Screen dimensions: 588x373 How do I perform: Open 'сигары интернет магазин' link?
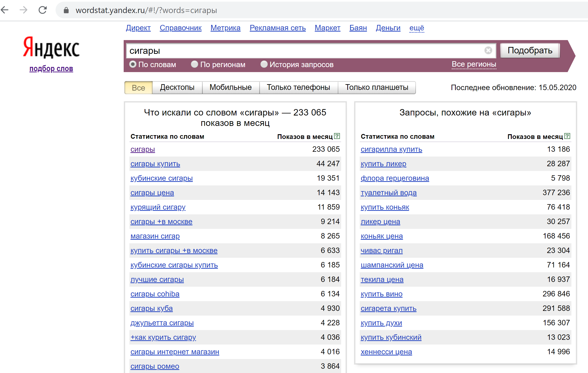[x=175, y=352]
